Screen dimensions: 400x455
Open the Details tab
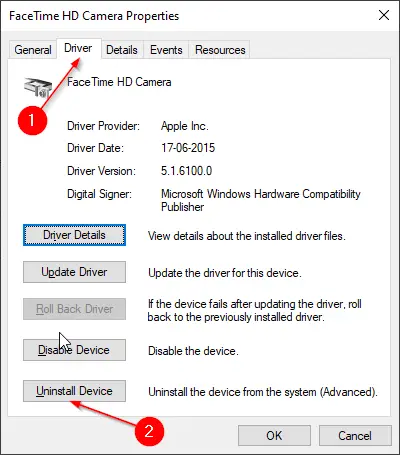click(122, 50)
